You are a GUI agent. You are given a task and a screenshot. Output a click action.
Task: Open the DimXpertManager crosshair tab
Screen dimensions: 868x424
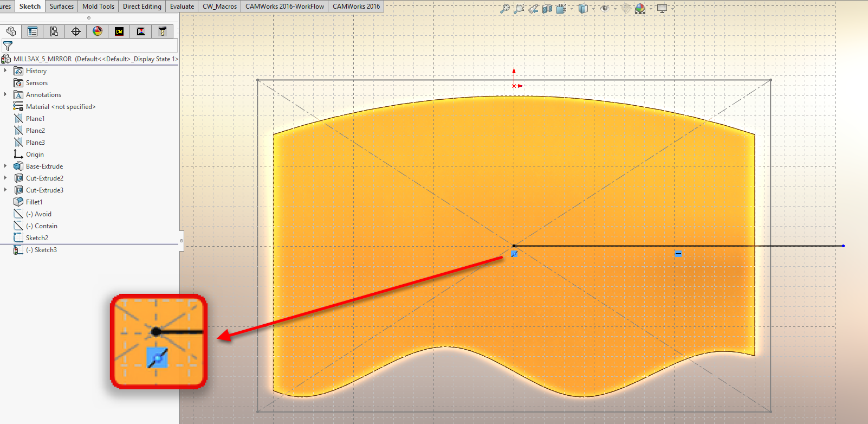click(x=76, y=31)
